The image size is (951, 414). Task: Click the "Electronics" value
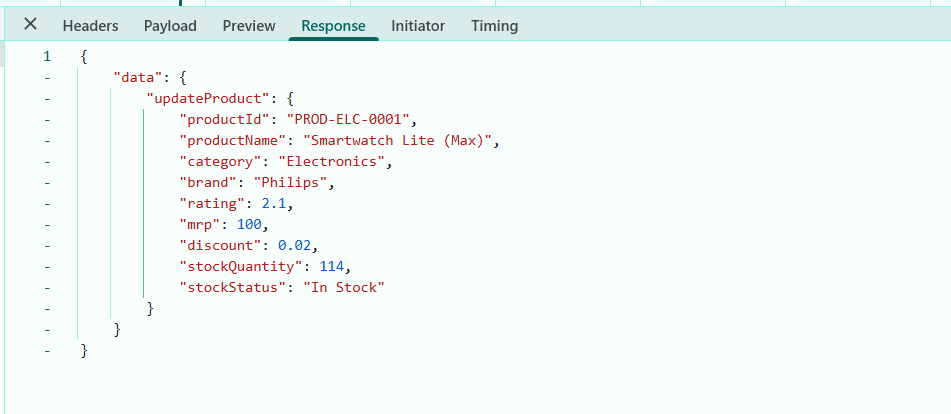point(332,162)
